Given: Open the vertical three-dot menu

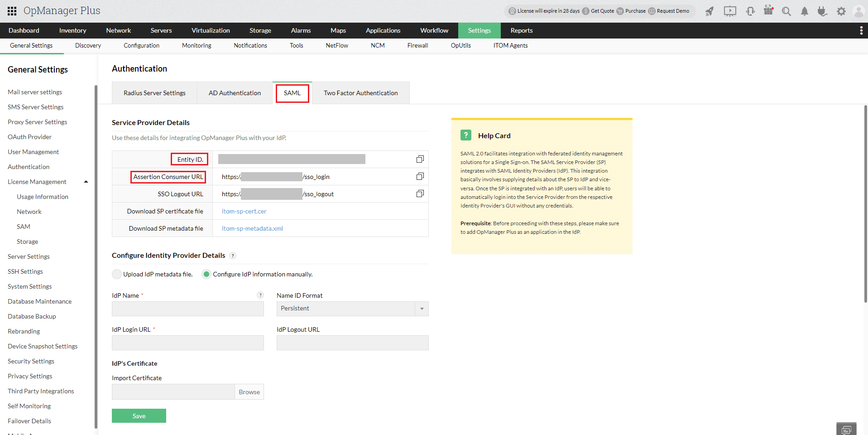Looking at the screenshot, I should point(861,30).
